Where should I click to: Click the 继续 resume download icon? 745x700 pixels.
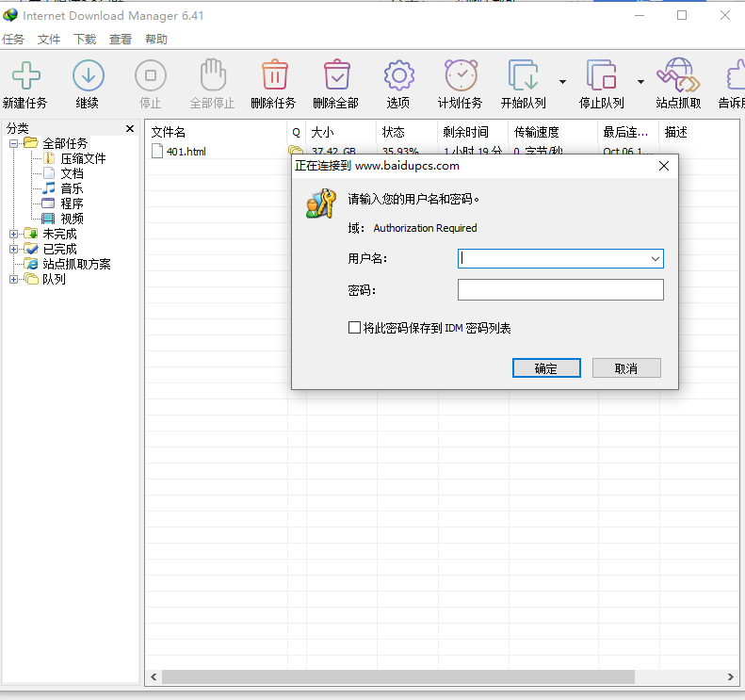89,75
